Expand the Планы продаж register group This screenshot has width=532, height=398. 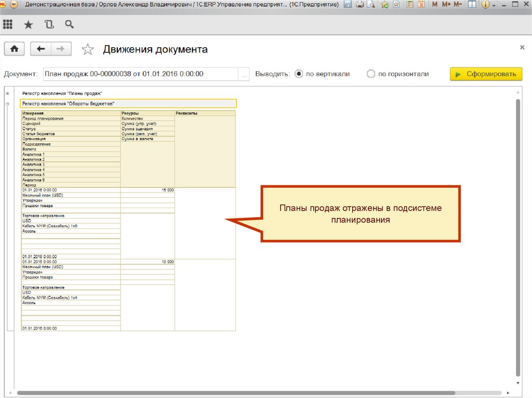click(x=7, y=93)
